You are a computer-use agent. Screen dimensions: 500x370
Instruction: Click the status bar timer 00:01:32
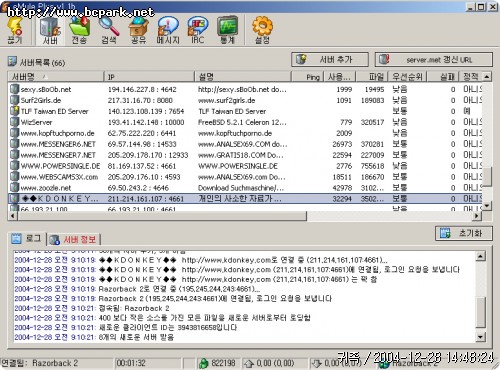pos(131,363)
